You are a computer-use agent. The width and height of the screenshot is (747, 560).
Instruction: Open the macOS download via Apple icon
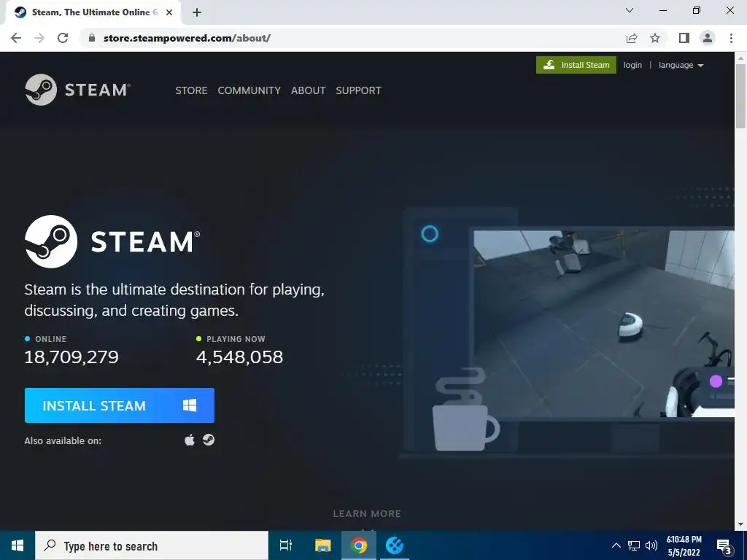pos(190,440)
